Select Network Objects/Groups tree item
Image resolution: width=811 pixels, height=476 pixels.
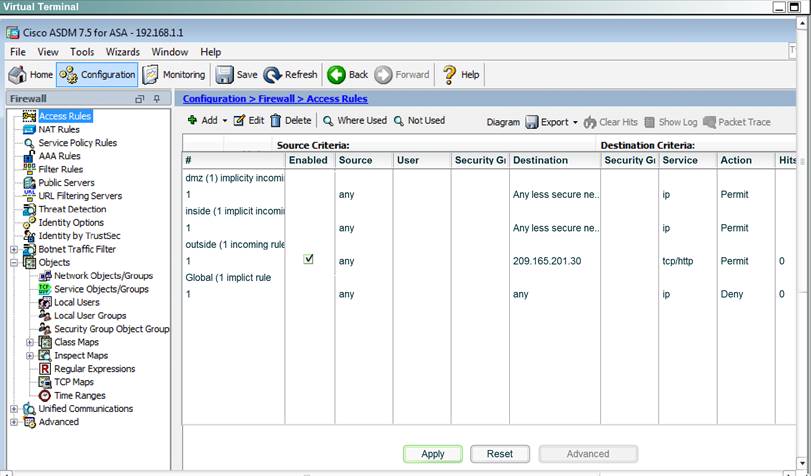point(103,276)
